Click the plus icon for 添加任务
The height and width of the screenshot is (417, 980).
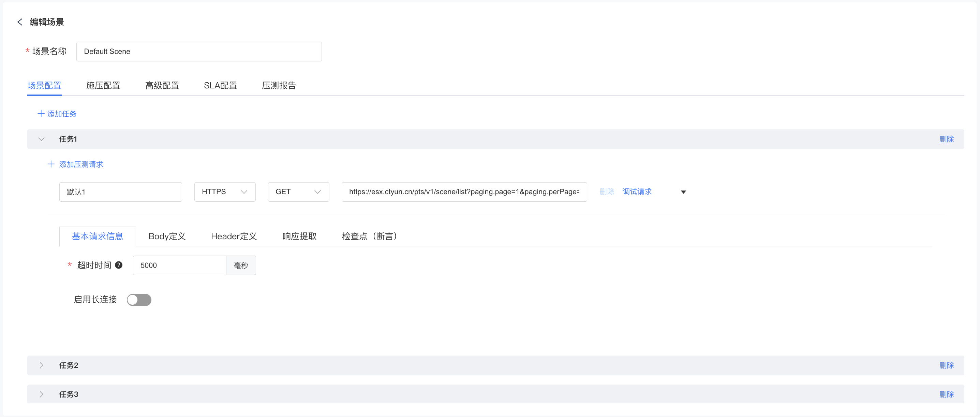pyautogui.click(x=41, y=114)
